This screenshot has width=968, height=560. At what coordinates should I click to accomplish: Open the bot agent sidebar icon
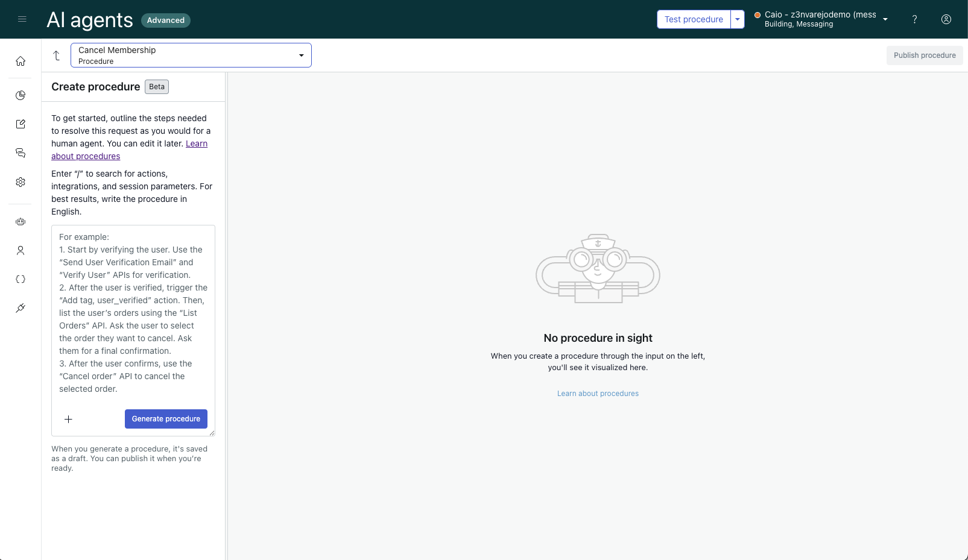(x=21, y=222)
